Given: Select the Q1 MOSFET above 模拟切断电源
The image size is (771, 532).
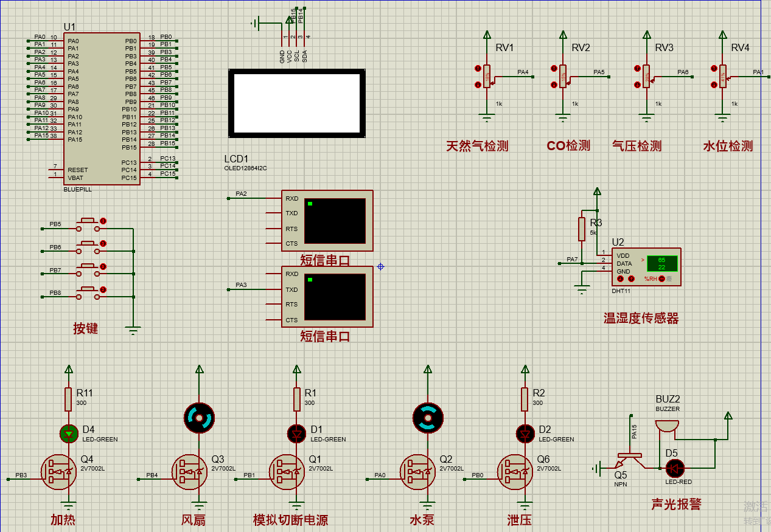Looking at the screenshot, I should coord(287,472).
